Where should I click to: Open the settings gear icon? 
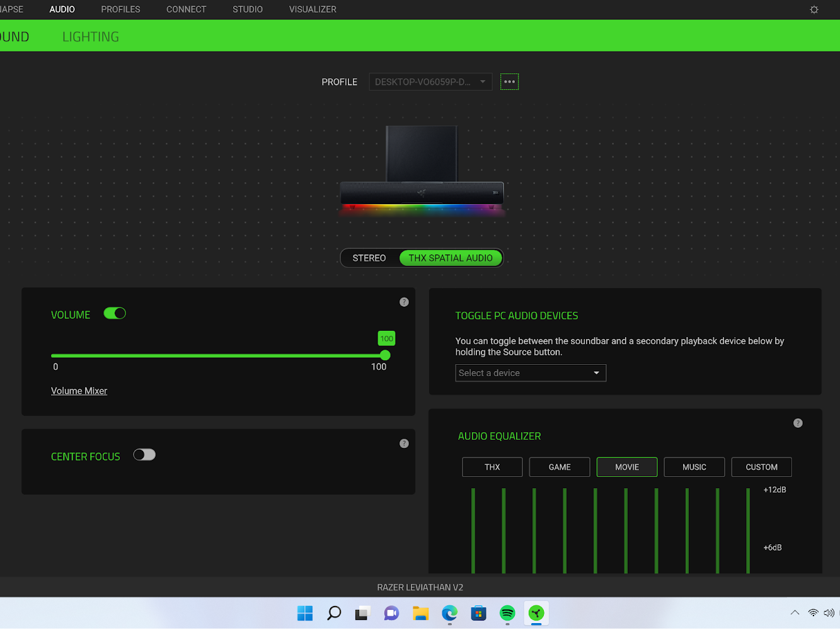[814, 9]
